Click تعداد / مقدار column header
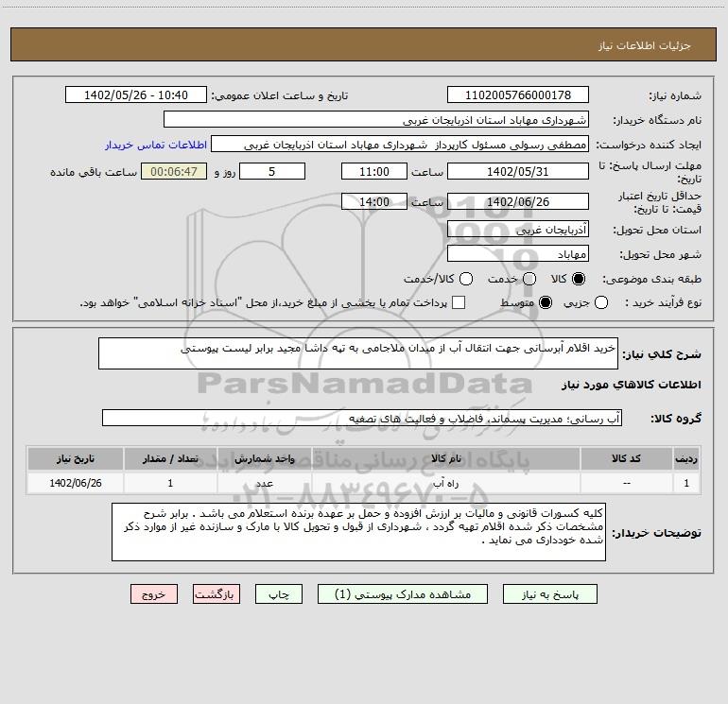The height and width of the screenshot is (704, 728). [170, 458]
